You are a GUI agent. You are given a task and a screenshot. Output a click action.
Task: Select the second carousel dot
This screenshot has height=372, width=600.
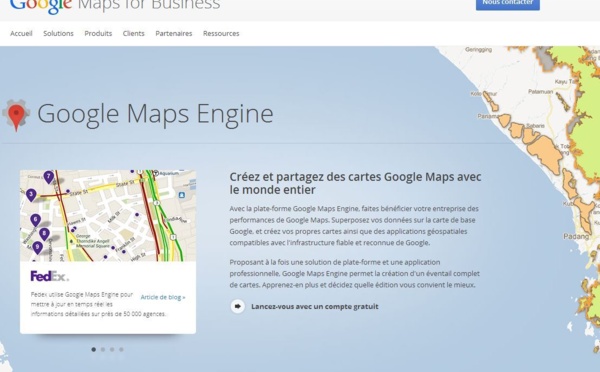[103, 349]
